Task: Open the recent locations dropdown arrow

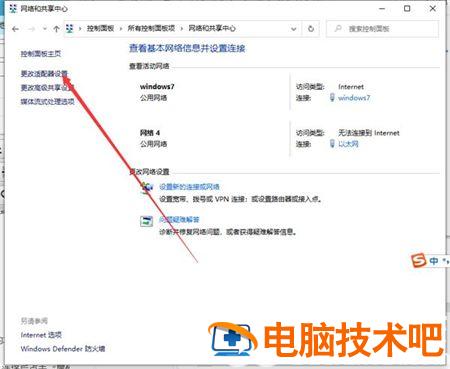Action: point(45,29)
